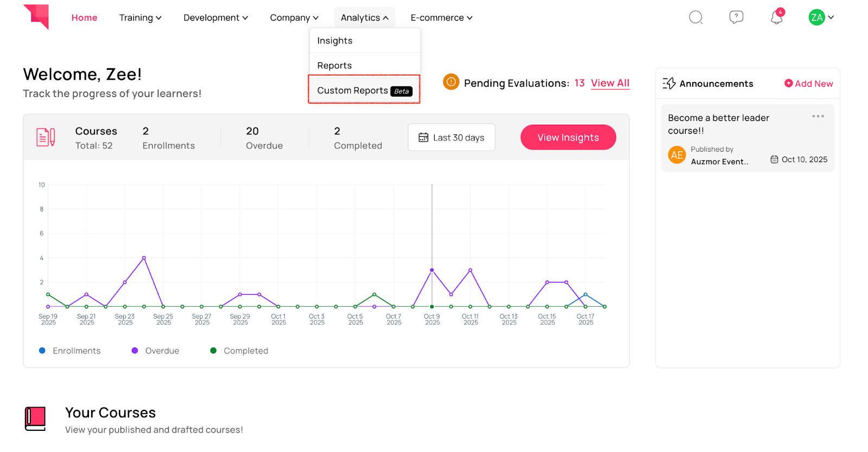The width and height of the screenshot is (868, 452).
Task: Open the Last 30 days date selector
Action: (451, 137)
